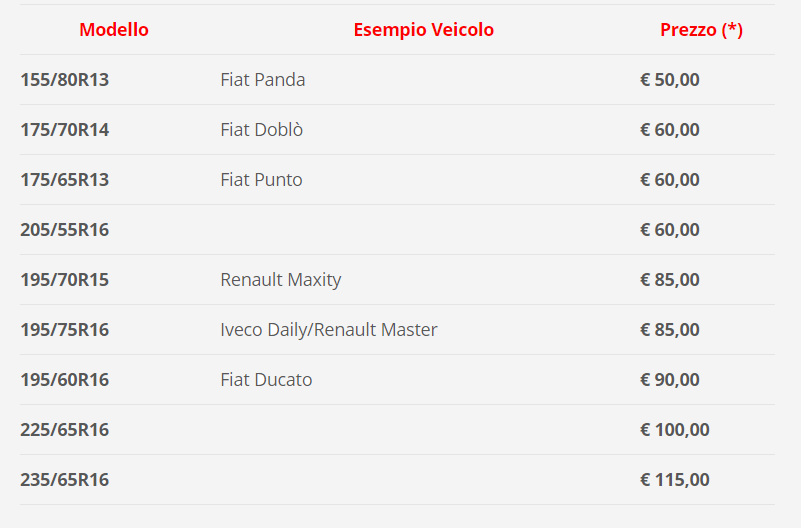Select the 155/80R13 tire model
Viewport: 801px width, 528px height.
pos(64,80)
